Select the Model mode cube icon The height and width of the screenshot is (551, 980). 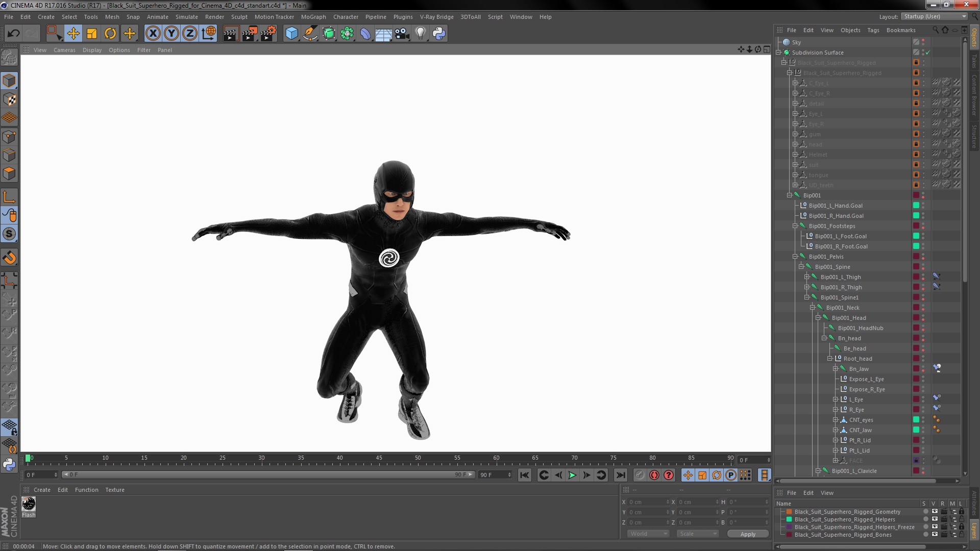(x=9, y=81)
